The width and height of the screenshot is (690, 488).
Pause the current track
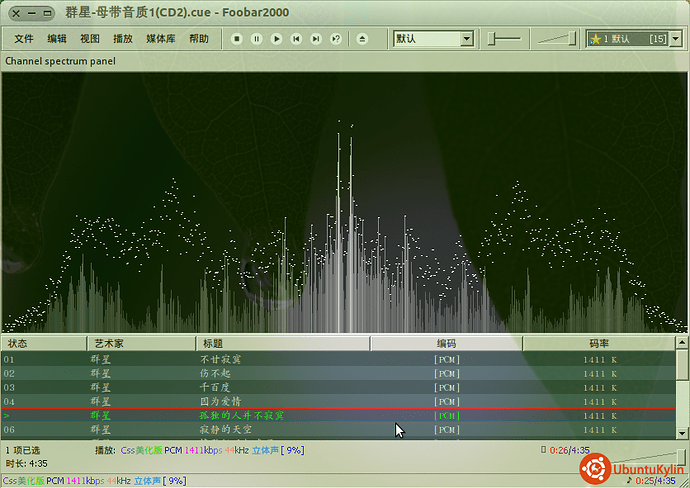(257, 39)
